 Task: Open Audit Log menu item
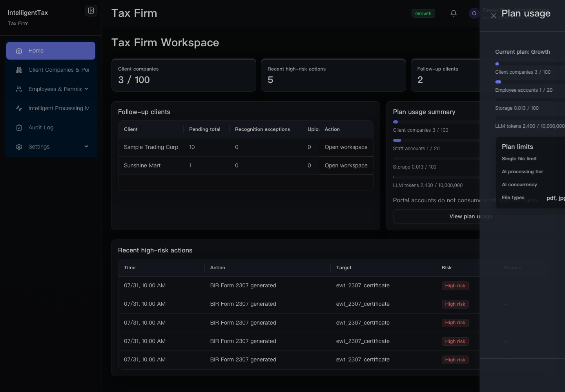(51, 127)
